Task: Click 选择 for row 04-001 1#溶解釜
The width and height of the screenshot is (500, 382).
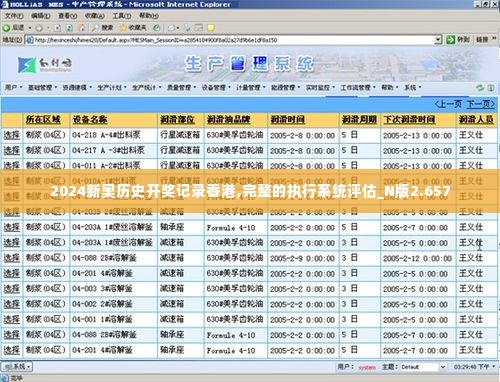Action: (x=12, y=319)
